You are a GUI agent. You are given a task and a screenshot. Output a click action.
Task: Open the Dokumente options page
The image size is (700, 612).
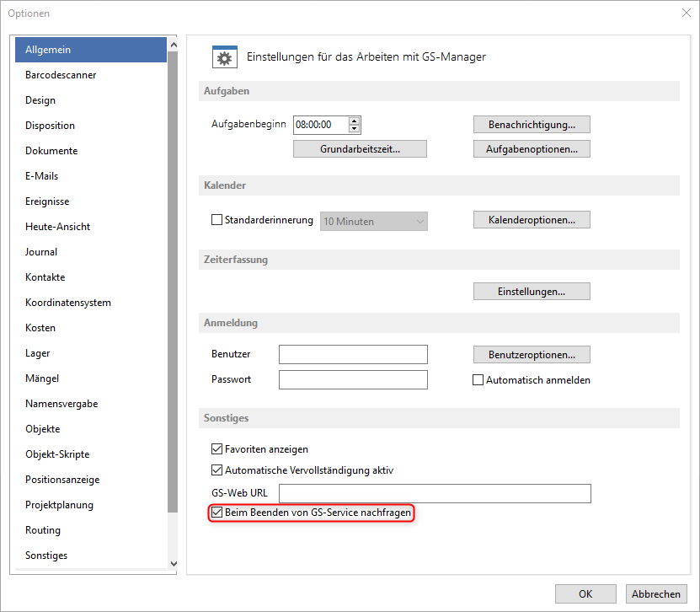(91, 151)
